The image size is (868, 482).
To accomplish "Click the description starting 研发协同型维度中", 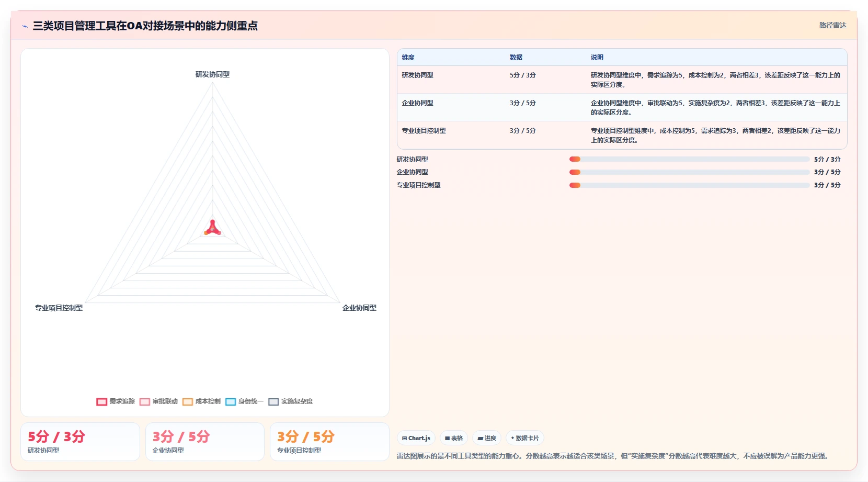I will click(x=715, y=80).
